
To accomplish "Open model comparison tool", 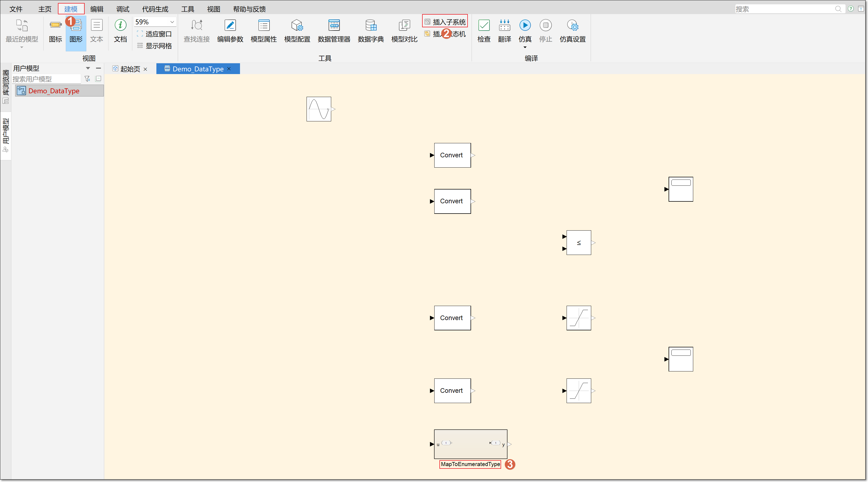I will (404, 31).
